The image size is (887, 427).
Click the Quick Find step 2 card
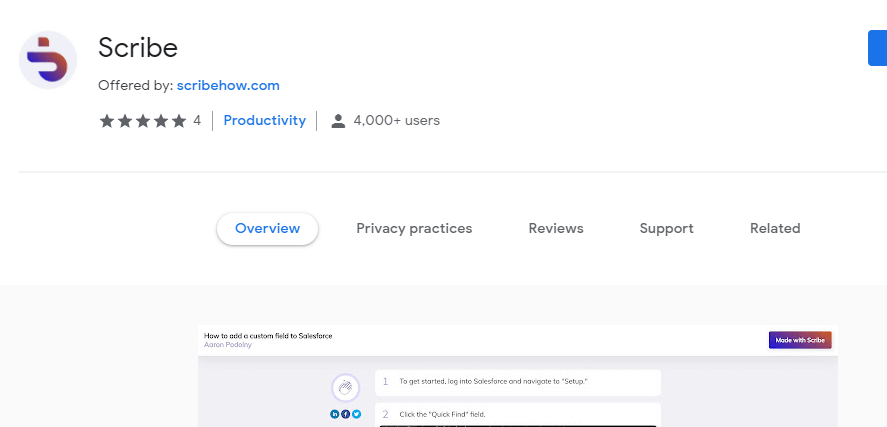coord(518,415)
